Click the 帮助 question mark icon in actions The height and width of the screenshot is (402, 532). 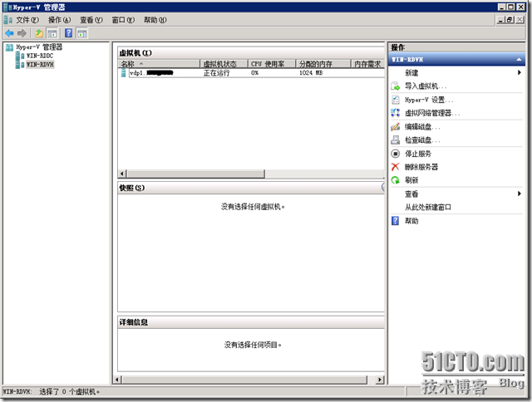[x=396, y=221]
